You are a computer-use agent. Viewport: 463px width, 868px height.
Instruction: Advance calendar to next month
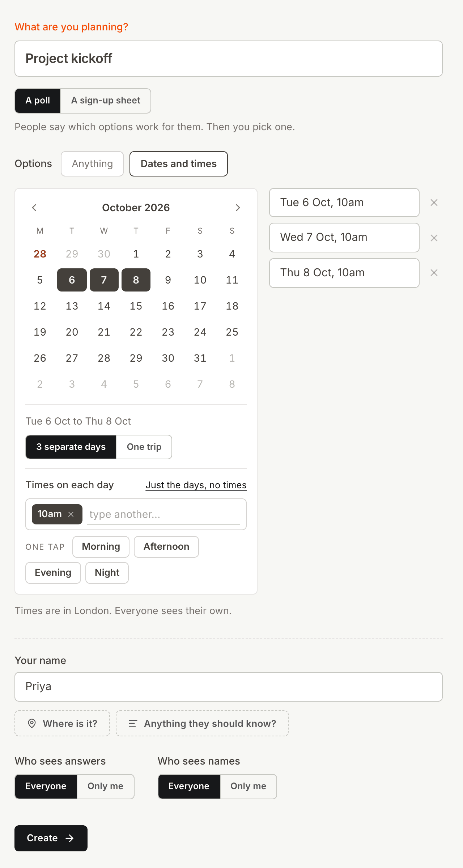[238, 208]
